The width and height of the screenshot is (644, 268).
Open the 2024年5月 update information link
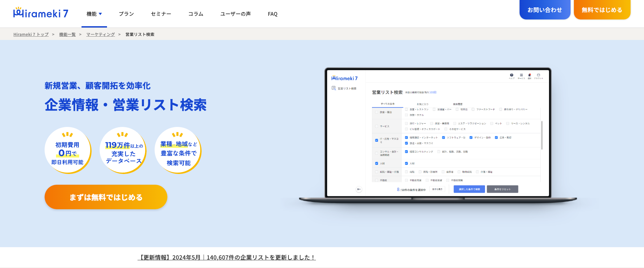[x=227, y=258]
